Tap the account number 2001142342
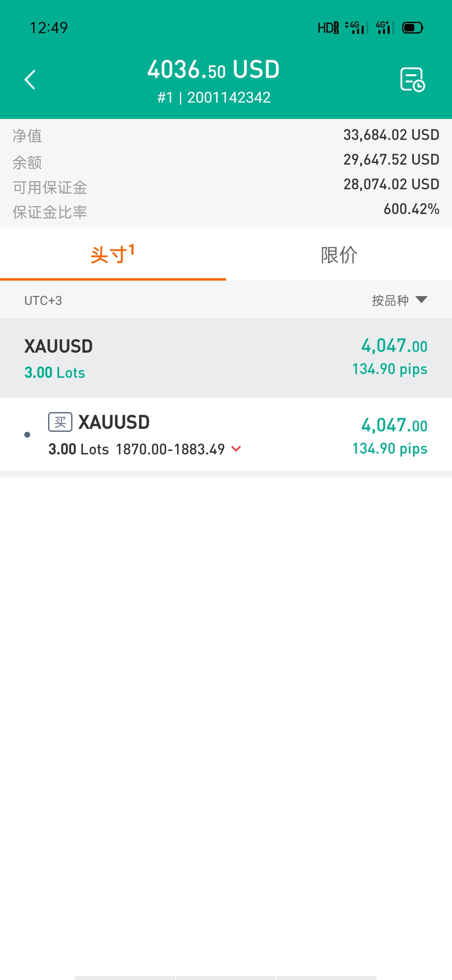Image resolution: width=452 pixels, height=980 pixels. 229,98
